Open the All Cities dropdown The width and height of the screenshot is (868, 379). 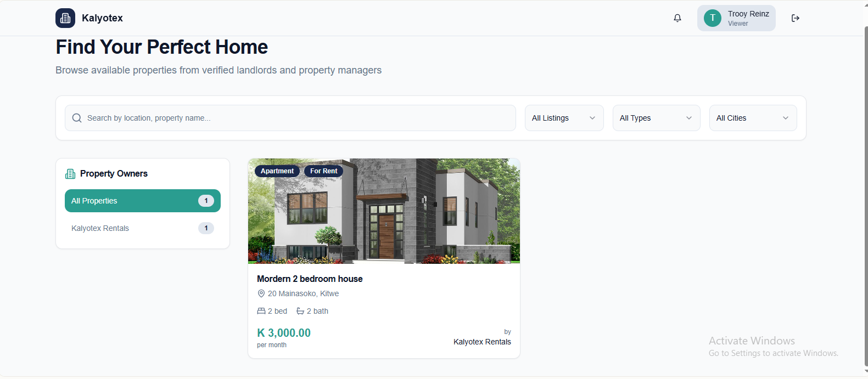(x=753, y=118)
